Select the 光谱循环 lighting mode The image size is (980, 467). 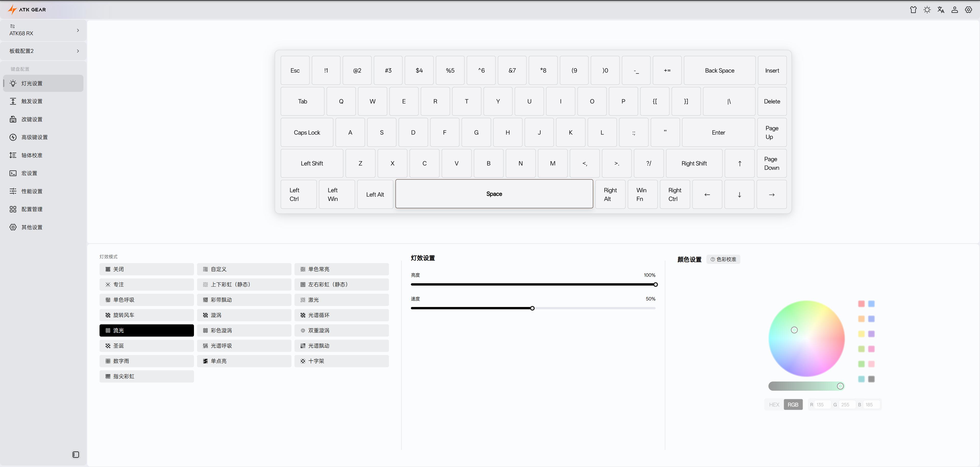tap(341, 315)
